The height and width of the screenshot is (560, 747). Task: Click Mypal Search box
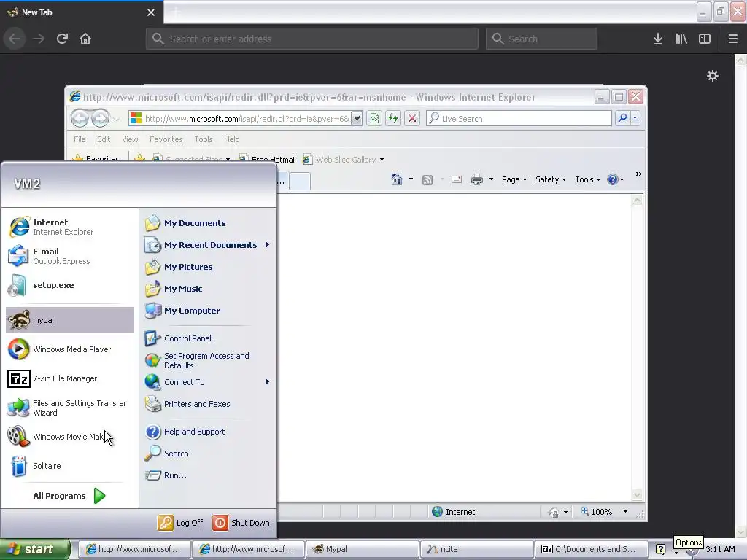coord(541,39)
